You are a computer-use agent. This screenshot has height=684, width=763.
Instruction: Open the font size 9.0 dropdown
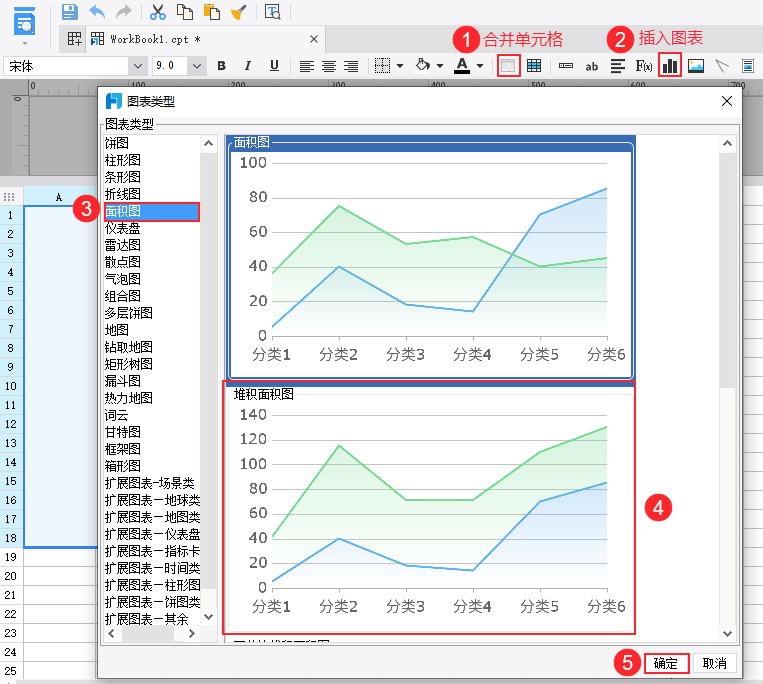coord(197,66)
